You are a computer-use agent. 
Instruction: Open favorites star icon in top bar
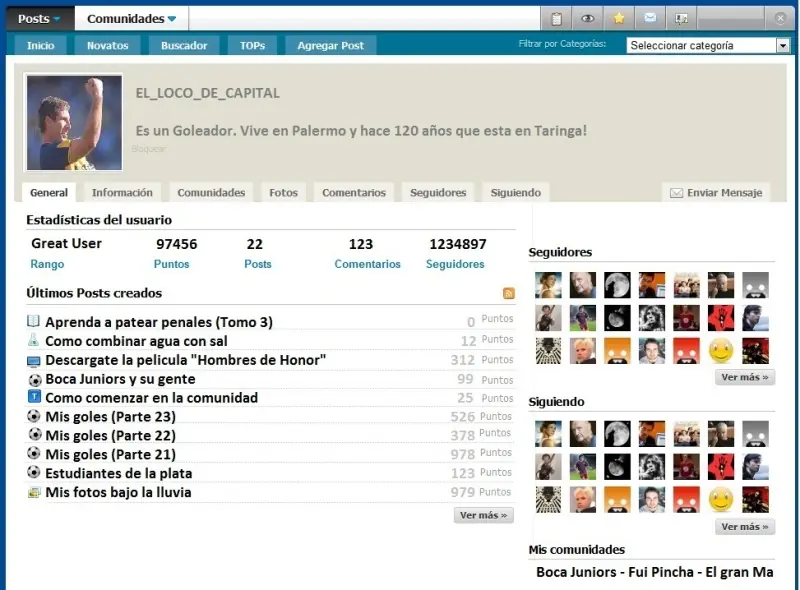click(x=619, y=19)
